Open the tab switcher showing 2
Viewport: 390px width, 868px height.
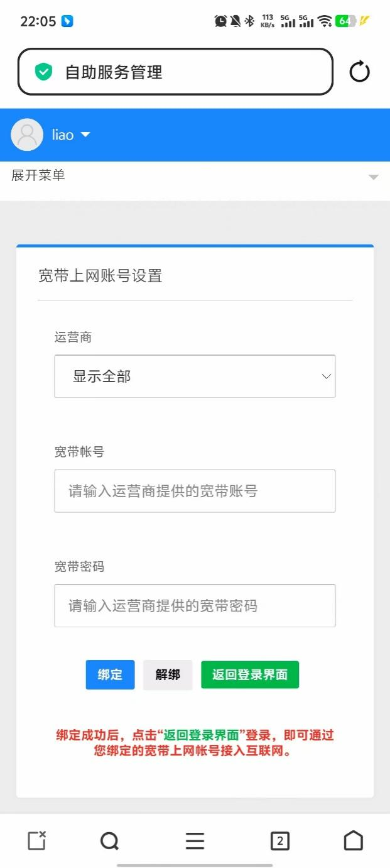coord(279,840)
